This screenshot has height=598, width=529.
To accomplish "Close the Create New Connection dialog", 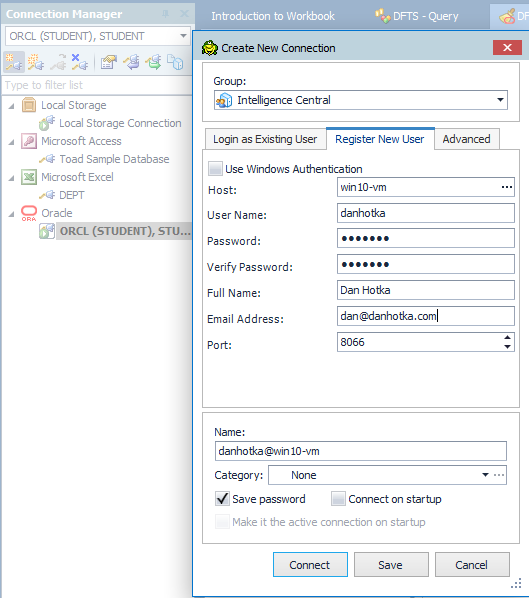I will 507,48.
